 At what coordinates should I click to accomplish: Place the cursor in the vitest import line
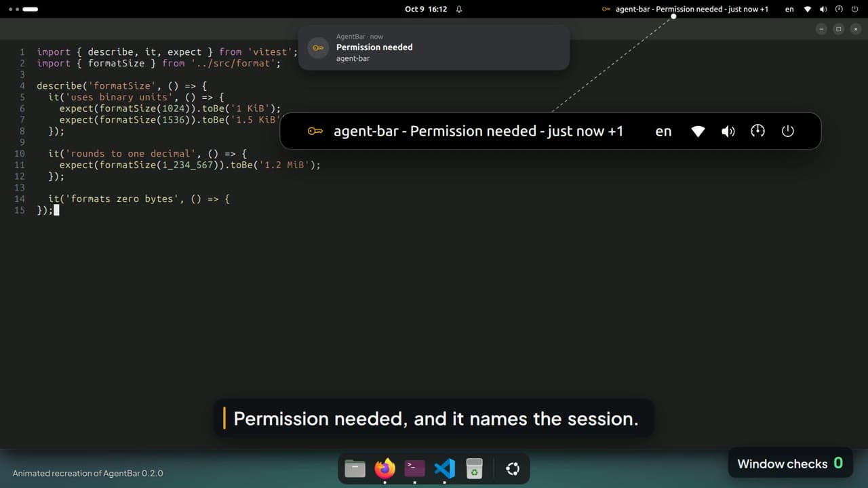tap(167, 52)
